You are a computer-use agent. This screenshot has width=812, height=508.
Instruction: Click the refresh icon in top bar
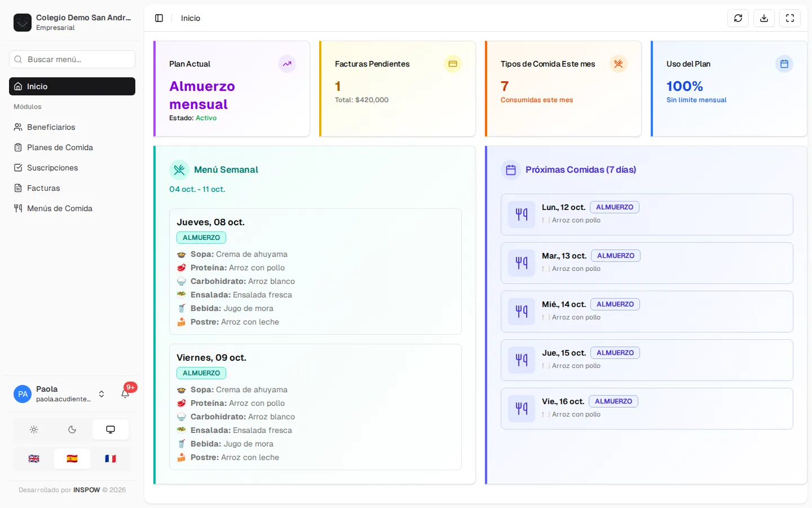[738, 18]
